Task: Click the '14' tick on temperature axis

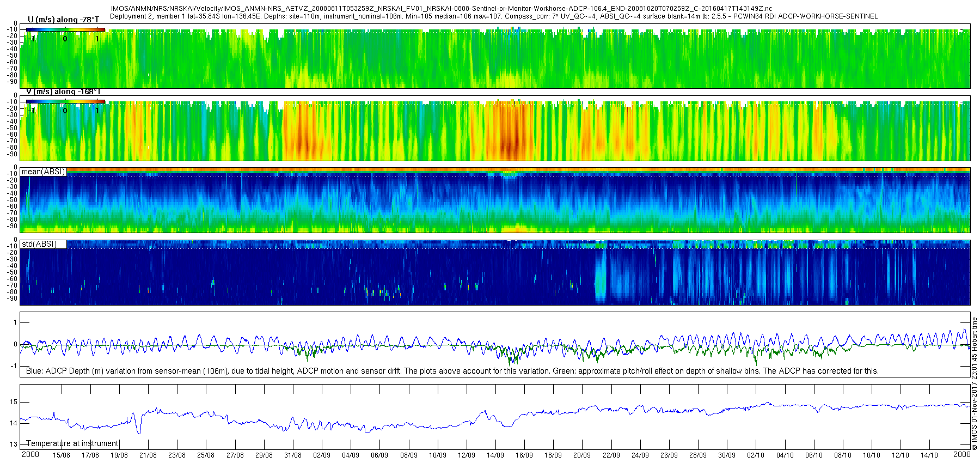Action: coord(13,423)
